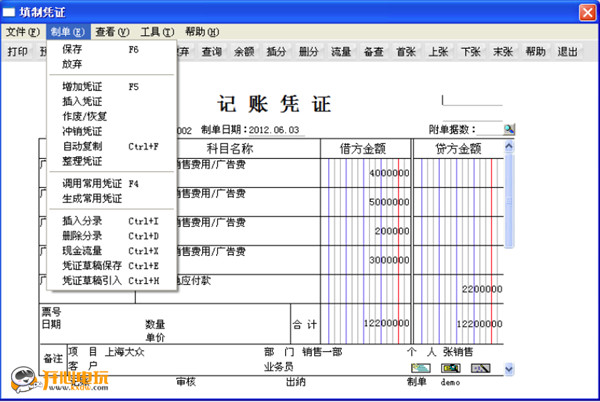Click the 张销售 person value

(x=458, y=352)
